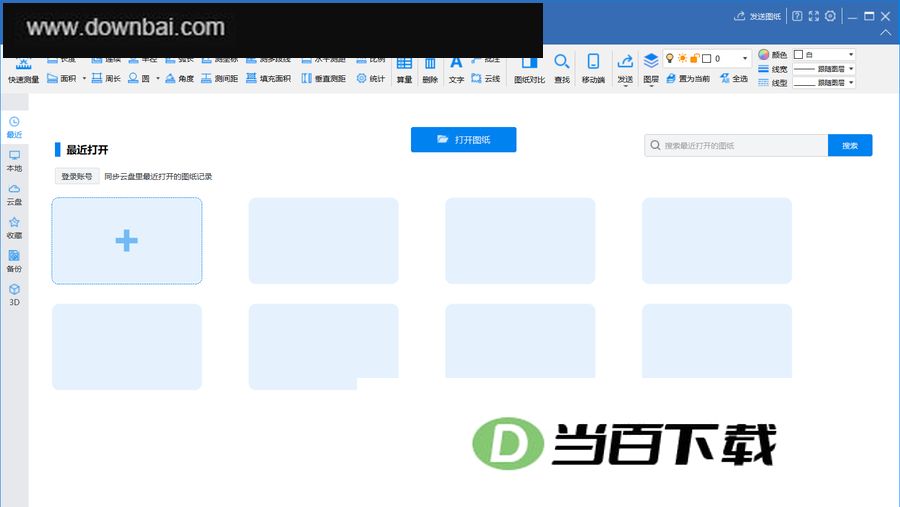Open help from title bar question icon

[797, 16]
